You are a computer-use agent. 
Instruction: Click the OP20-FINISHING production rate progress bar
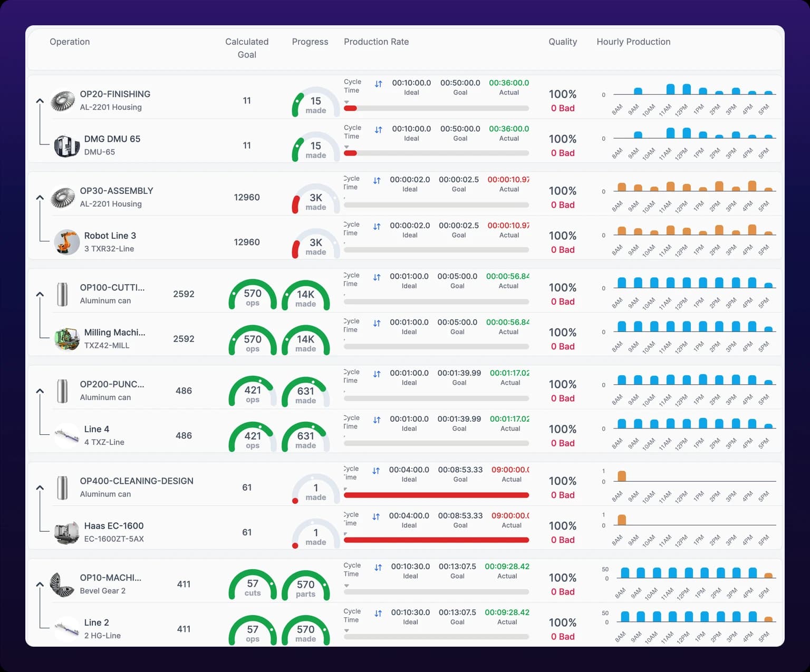click(436, 108)
